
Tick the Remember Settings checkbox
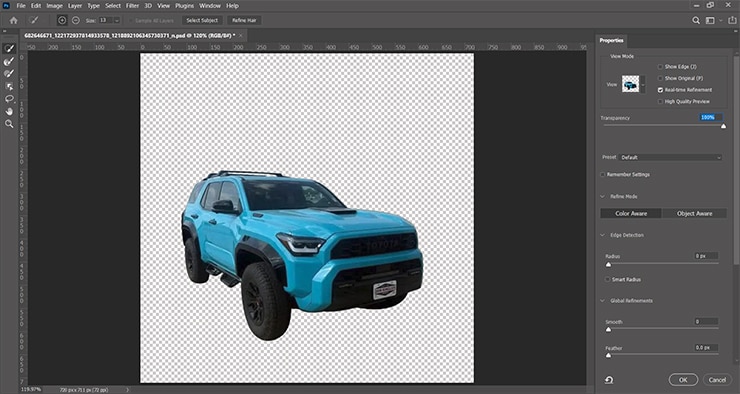tap(603, 175)
